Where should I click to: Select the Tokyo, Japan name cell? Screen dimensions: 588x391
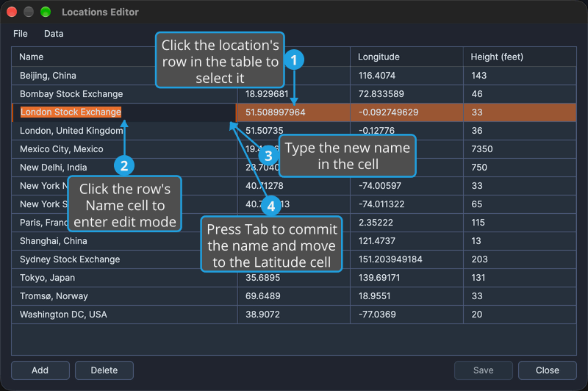[124, 278]
